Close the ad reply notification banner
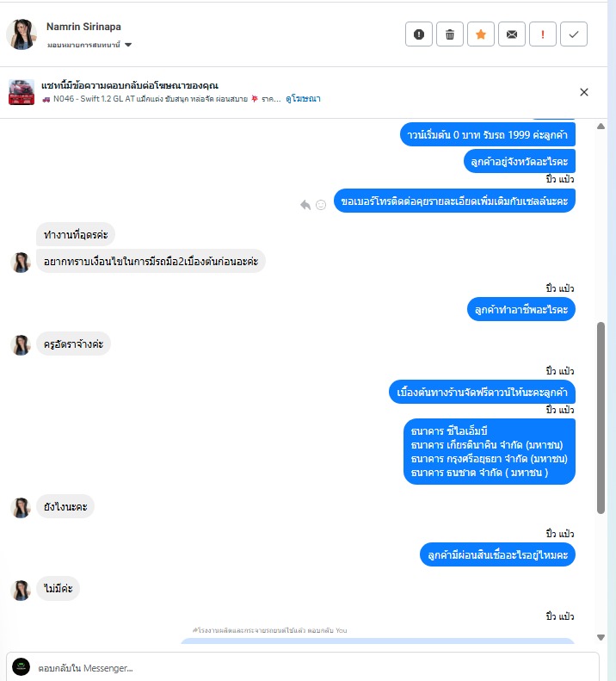The width and height of the screenshot is (616, 681). (584, 92)
